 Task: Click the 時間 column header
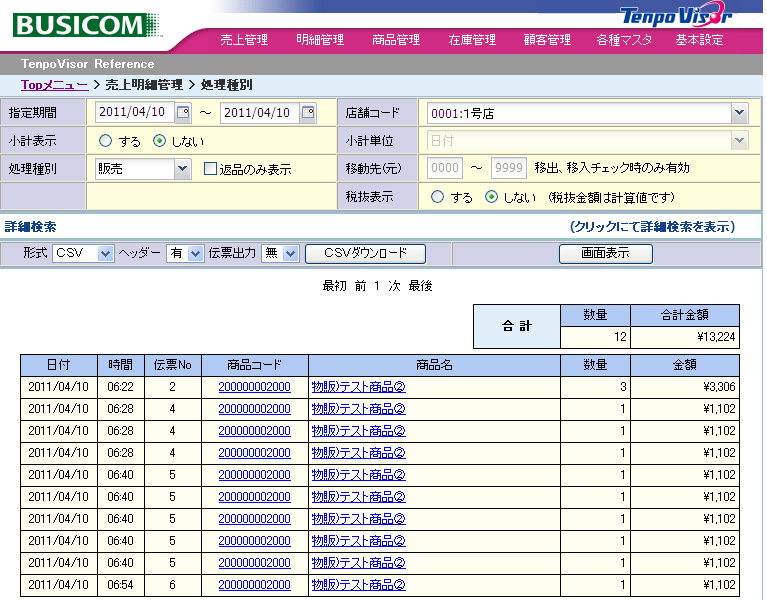pyautogui.click(x=121, y=365)
